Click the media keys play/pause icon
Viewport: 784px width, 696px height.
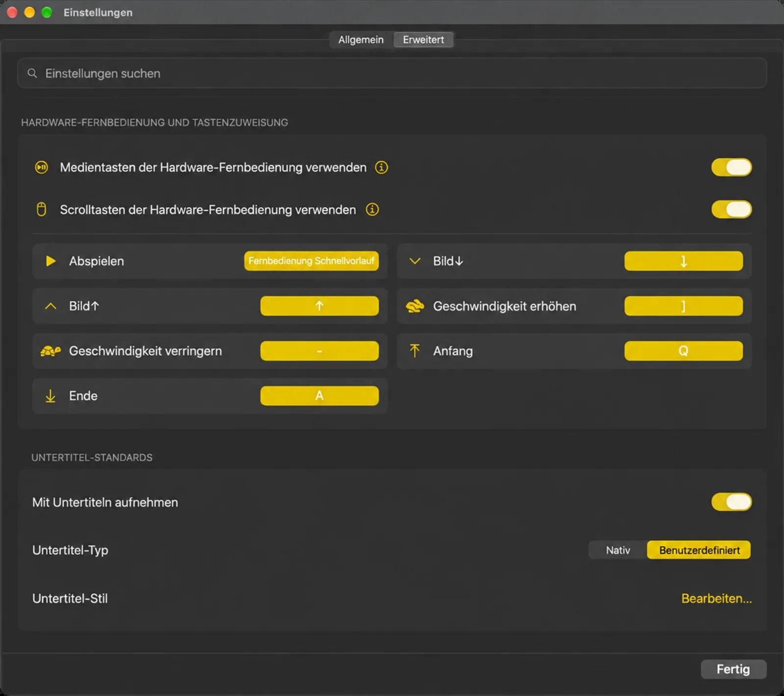(x=42, y=168)
